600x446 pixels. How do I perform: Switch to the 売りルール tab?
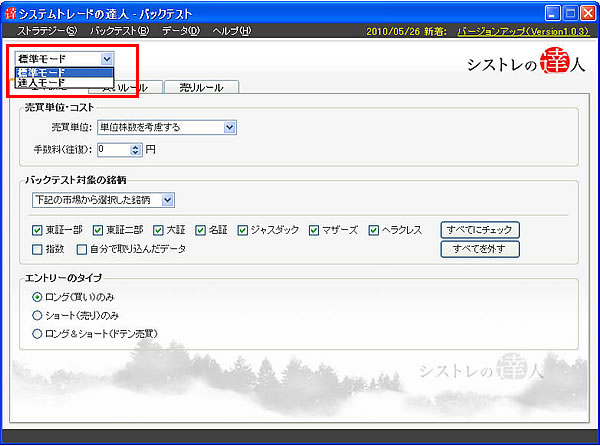202,87
